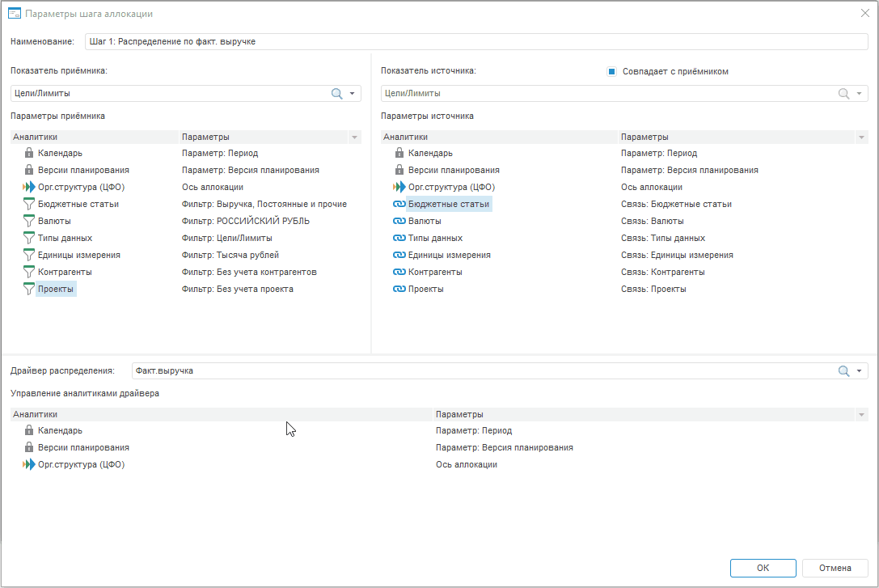Expand the Драйвер распределения dropdown list

[x=860, y=371]
